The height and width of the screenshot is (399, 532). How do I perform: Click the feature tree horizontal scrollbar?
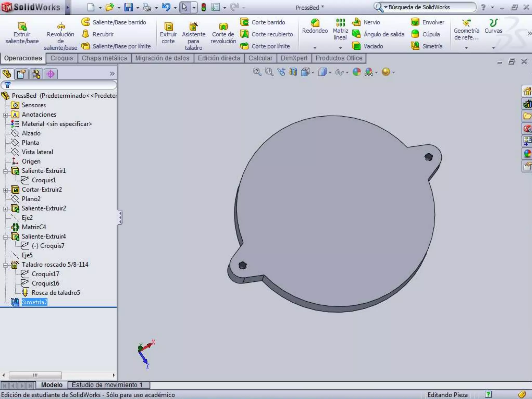pos(35,375)
